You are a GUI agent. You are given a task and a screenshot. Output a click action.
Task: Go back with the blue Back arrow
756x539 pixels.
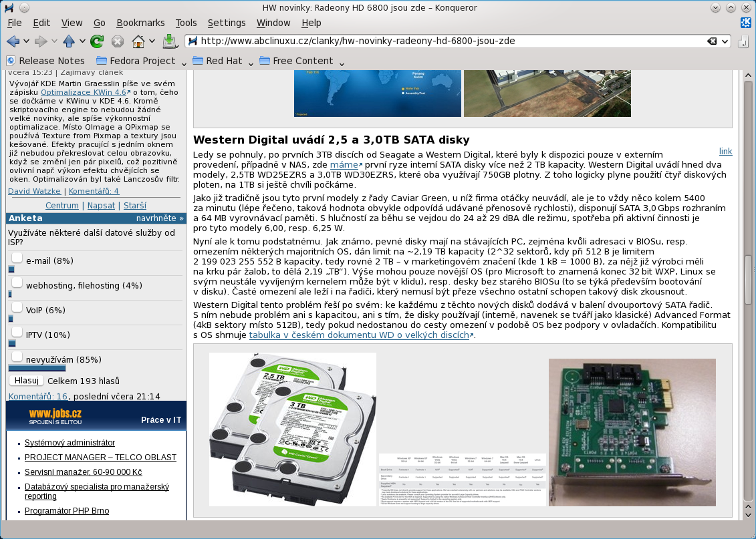pyautogui.click(x=13, y=41)
